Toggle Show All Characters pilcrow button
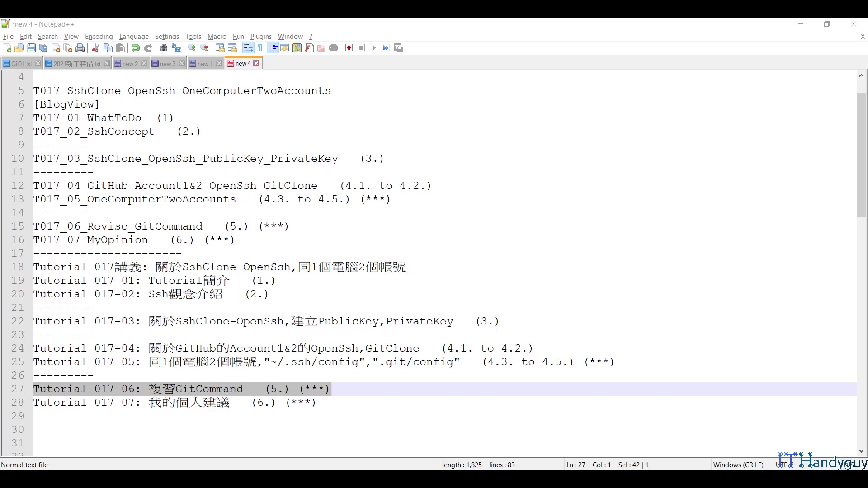 (x=260, y=48)
